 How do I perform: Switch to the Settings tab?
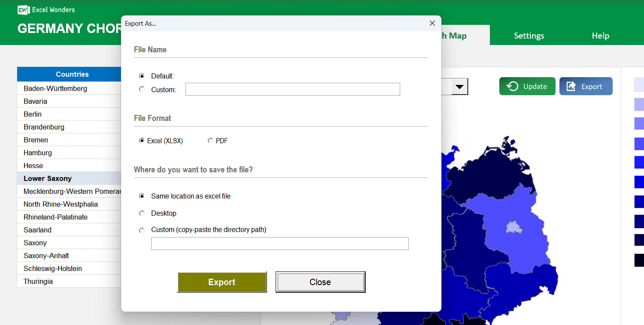point(529,36)
